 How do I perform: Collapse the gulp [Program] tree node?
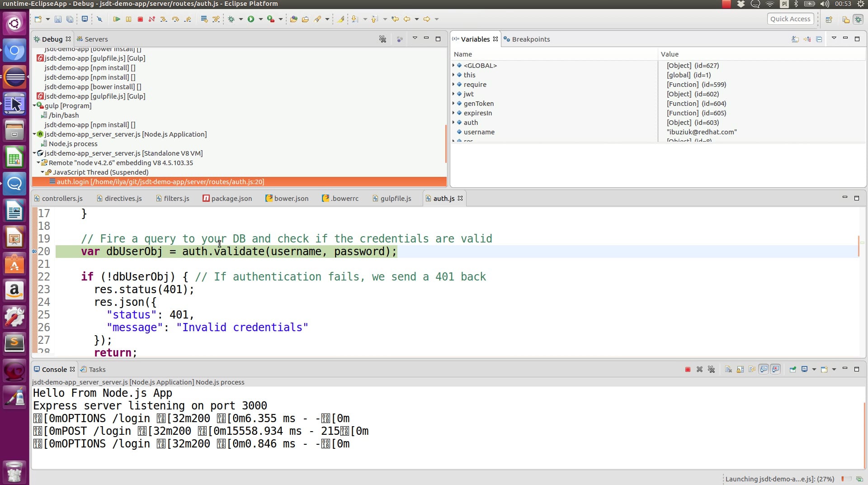pos(34,106)
